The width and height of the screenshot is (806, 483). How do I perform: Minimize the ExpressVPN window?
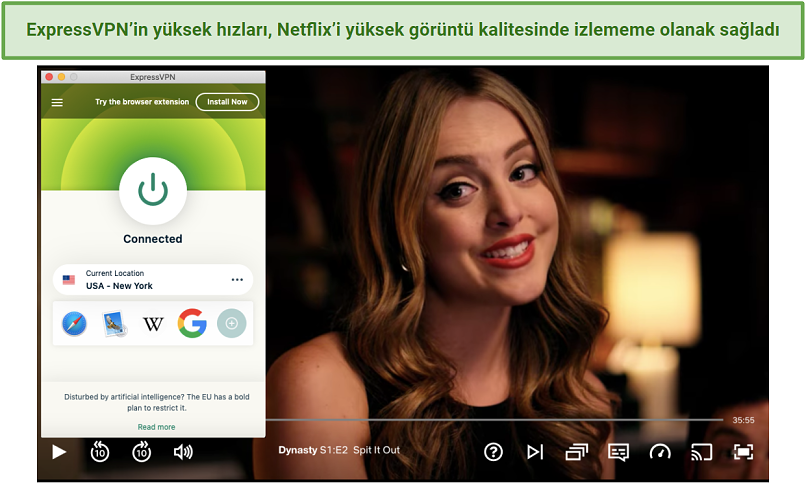click(62, 77)
